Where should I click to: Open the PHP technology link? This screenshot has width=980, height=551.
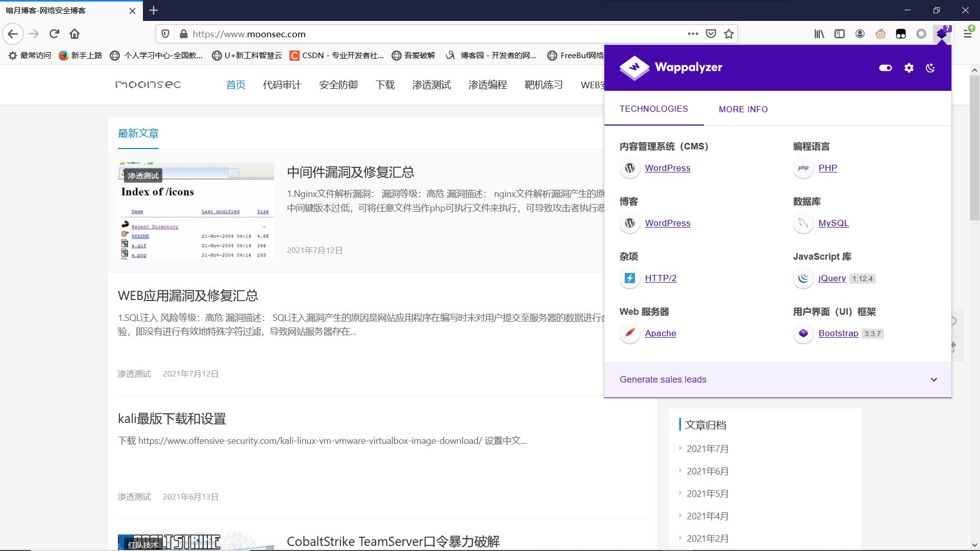tap(828, 168)
